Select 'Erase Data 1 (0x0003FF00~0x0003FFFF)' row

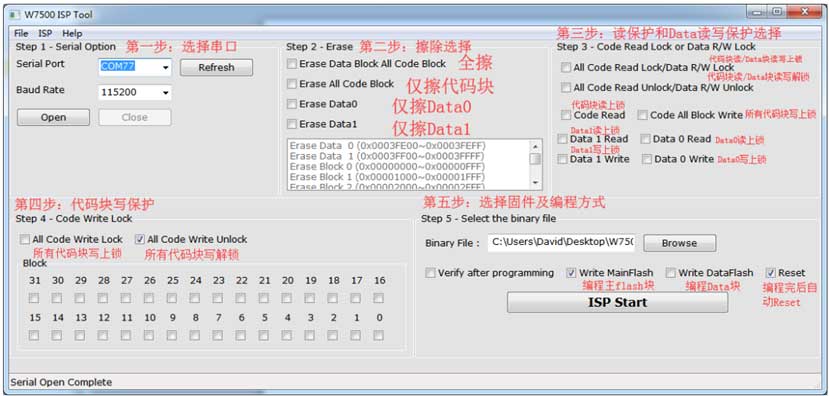388,156
